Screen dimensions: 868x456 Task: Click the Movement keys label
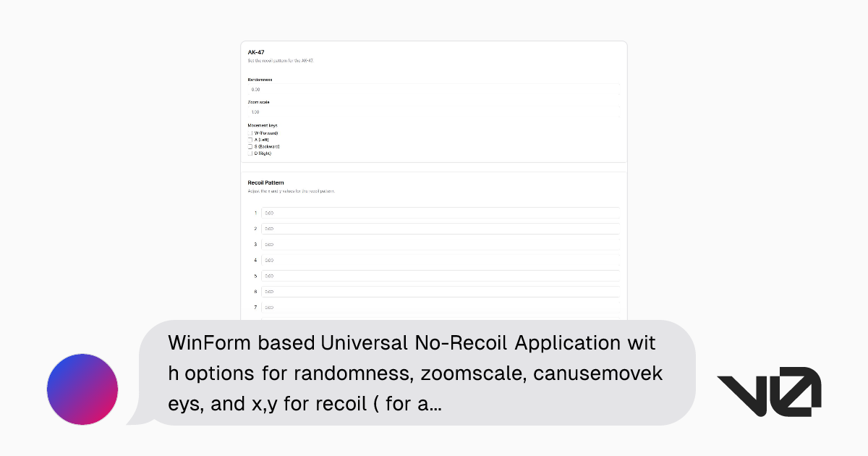click(261, 124)
